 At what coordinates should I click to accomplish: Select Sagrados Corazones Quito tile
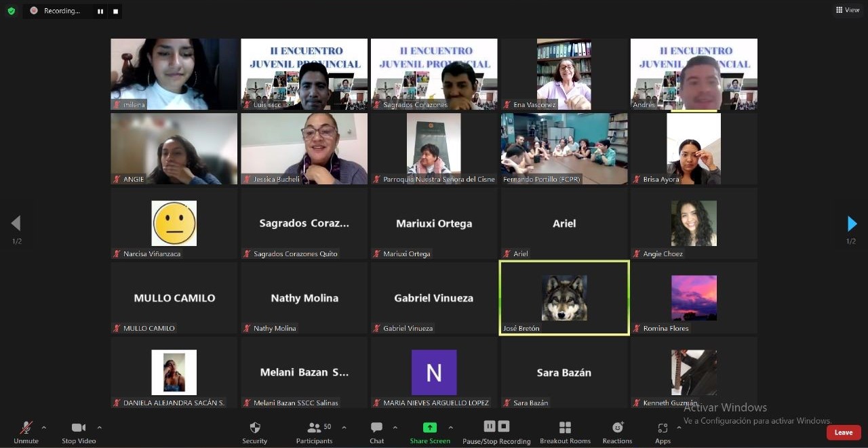click(304, 223)
